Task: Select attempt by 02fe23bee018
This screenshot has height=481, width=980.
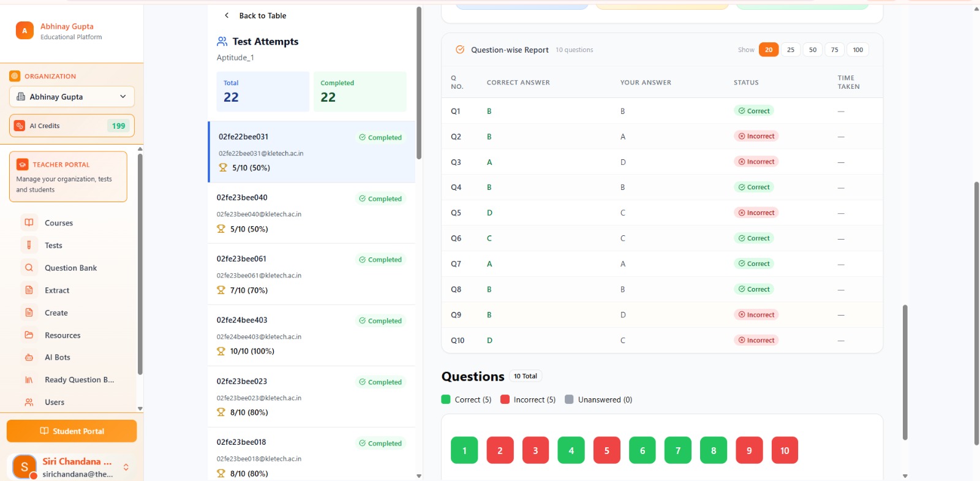Action: click(x=312, y=454)
